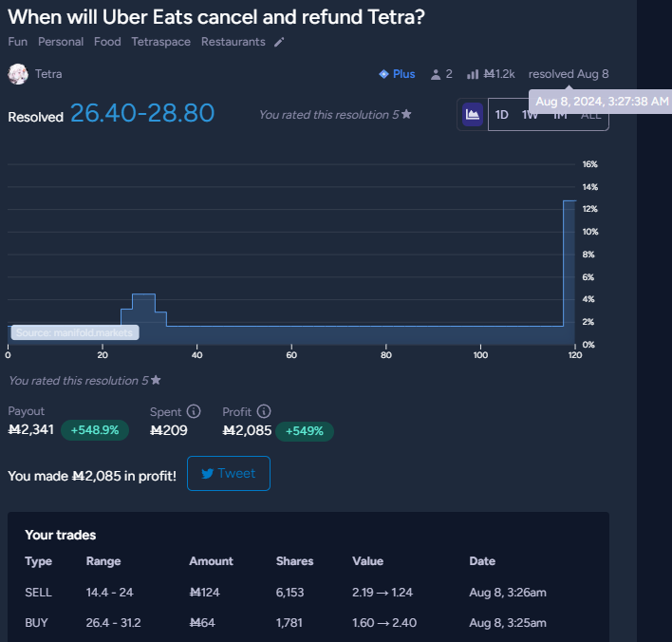672x642 pixels.
Task: Click the Date column header
Action: pyautogui.click(x=482, y=561)
